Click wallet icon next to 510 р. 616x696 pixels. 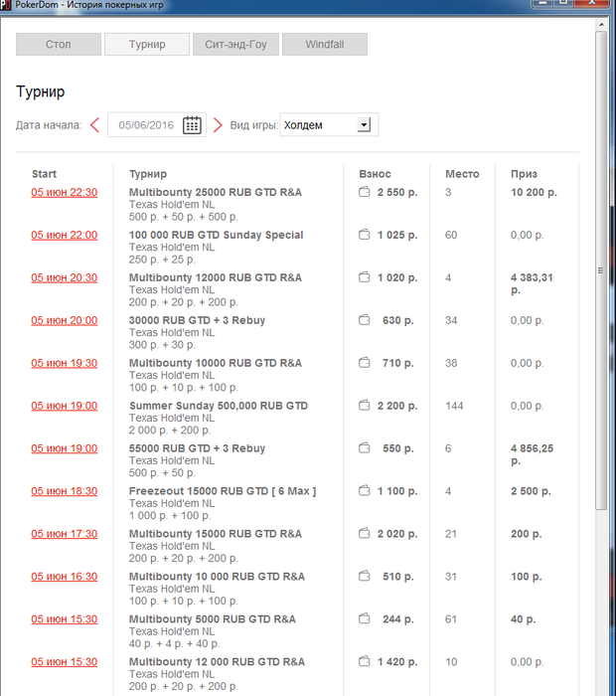coord(364,576)
